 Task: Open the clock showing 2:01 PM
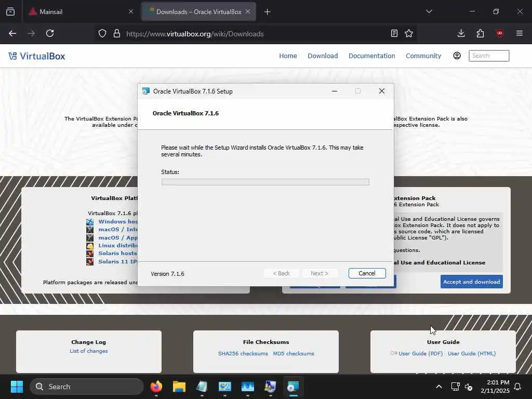[495, 387]
